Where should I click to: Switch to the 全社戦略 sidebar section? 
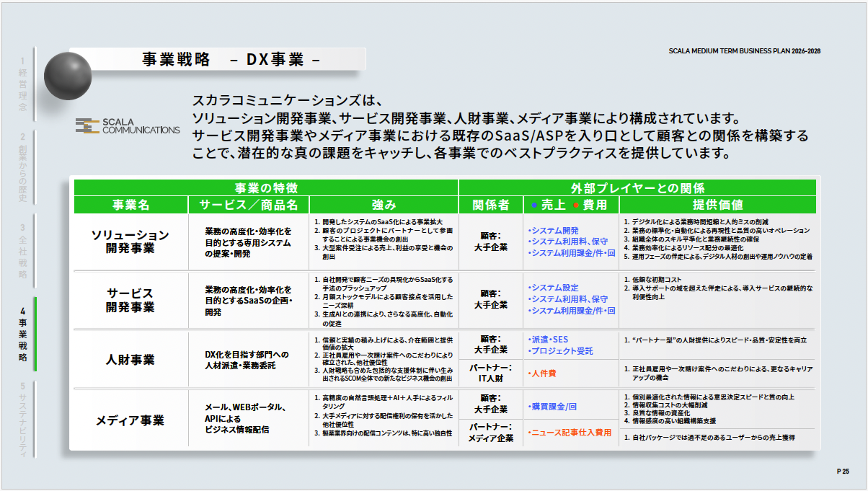pyautogui.click(x=23, y=251)
